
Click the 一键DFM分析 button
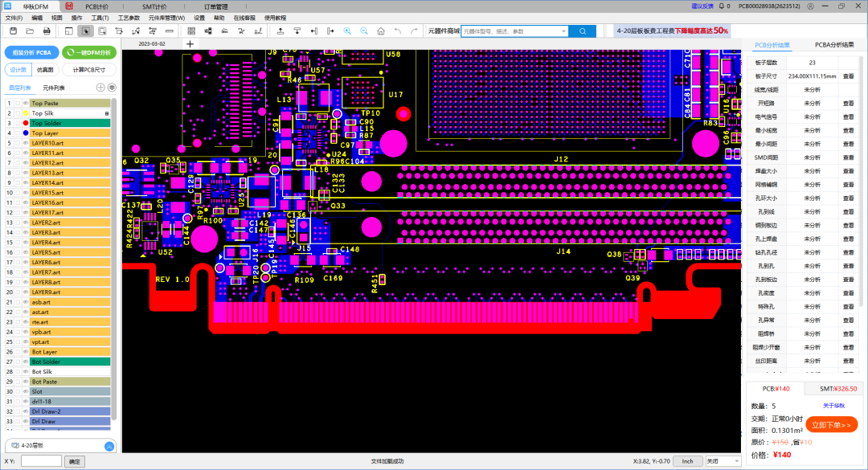click(x=89, y=52)
